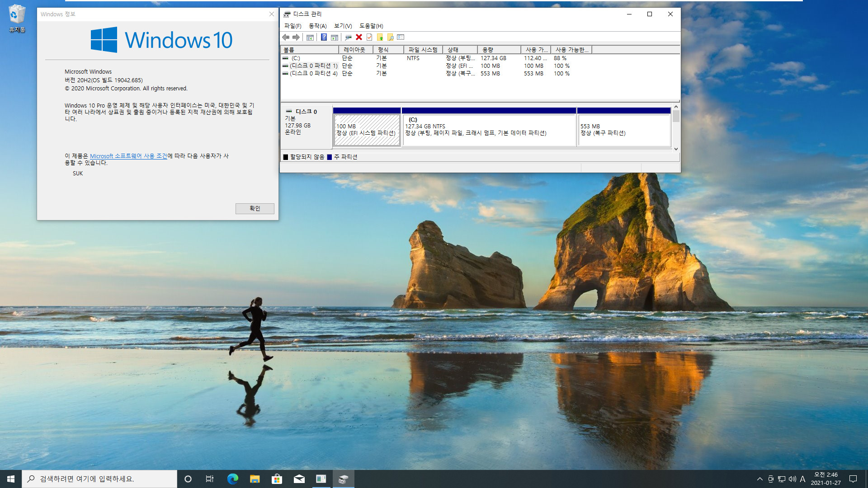The image size is (868, 488).
Task: Select the 100 MB EFI system partition block
Action: tap(367, 127)
